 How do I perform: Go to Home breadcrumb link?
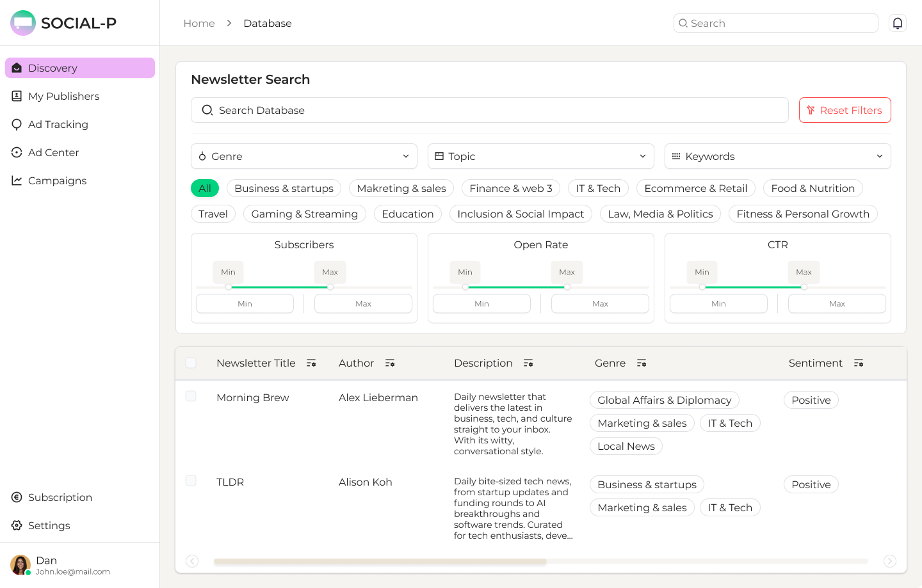(199, 23)
